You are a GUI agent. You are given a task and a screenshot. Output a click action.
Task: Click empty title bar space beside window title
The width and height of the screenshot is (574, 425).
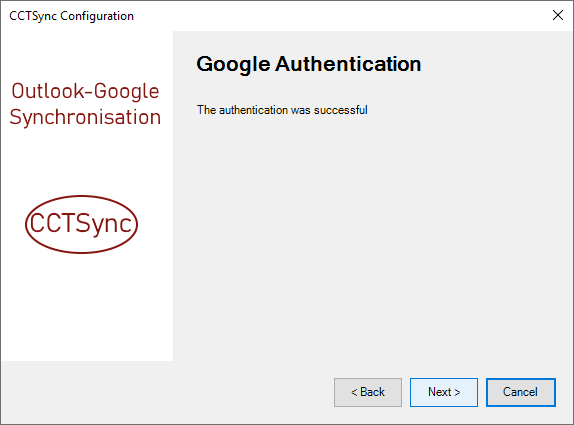pos(340,16)
